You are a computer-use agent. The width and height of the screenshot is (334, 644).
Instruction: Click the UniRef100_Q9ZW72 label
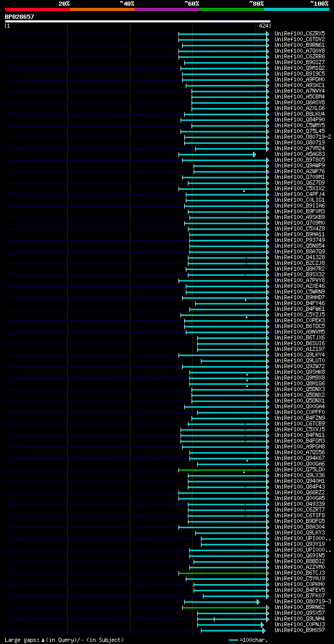pos(300,366)
